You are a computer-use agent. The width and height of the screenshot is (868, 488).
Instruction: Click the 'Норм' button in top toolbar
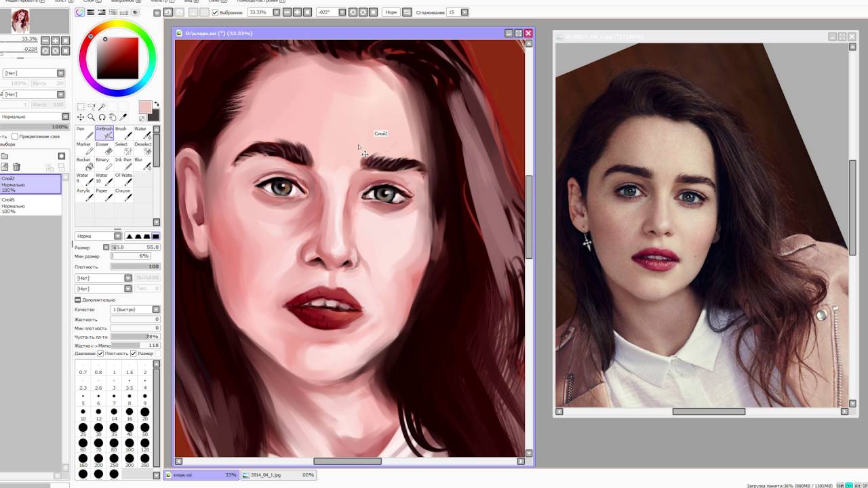(x=391, y=12)
